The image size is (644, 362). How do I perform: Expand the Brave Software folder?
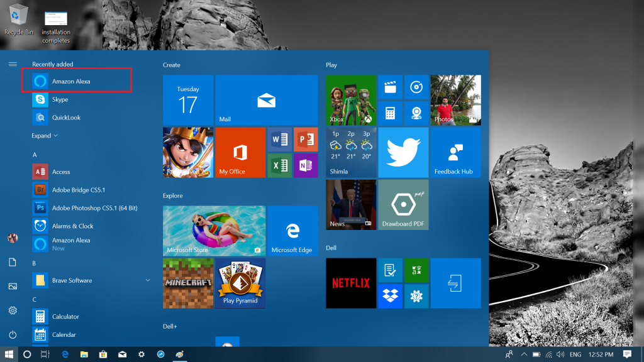click(x=91, y=280)
